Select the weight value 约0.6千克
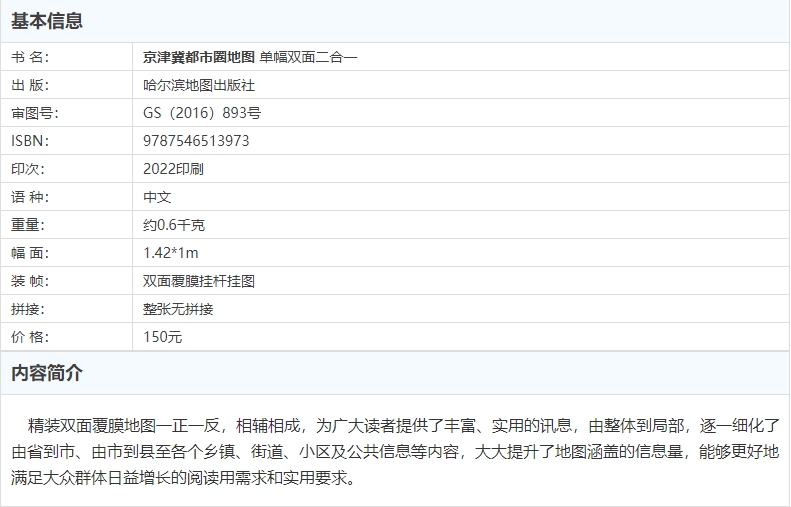This screenshot has width=791, height=507. 174,225
